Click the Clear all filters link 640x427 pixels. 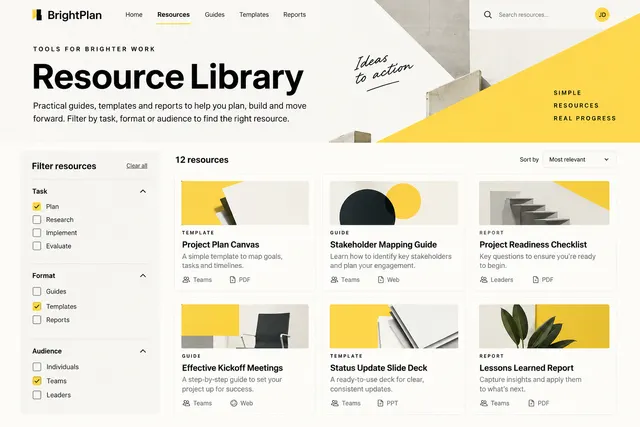click(137, 166)
